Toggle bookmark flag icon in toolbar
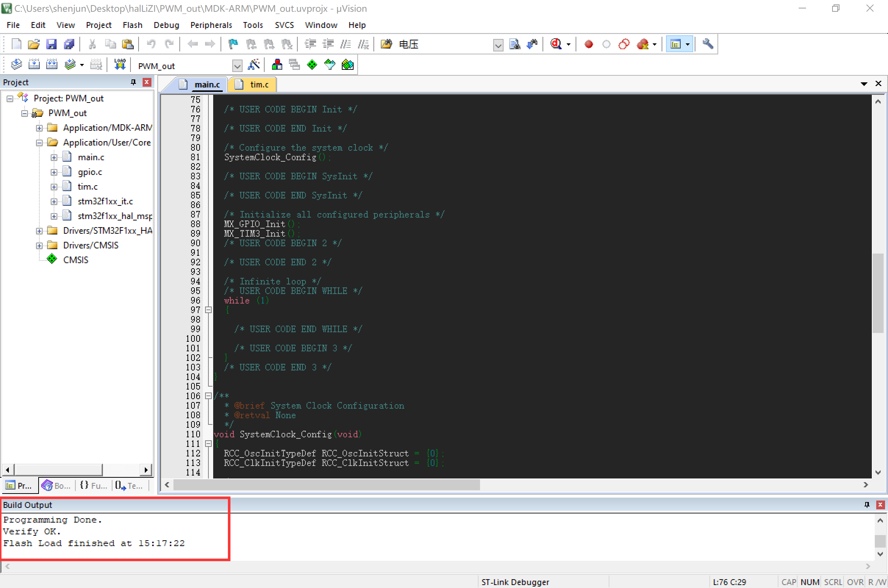Viewport: 888px width, 588px height. [233, 44]
